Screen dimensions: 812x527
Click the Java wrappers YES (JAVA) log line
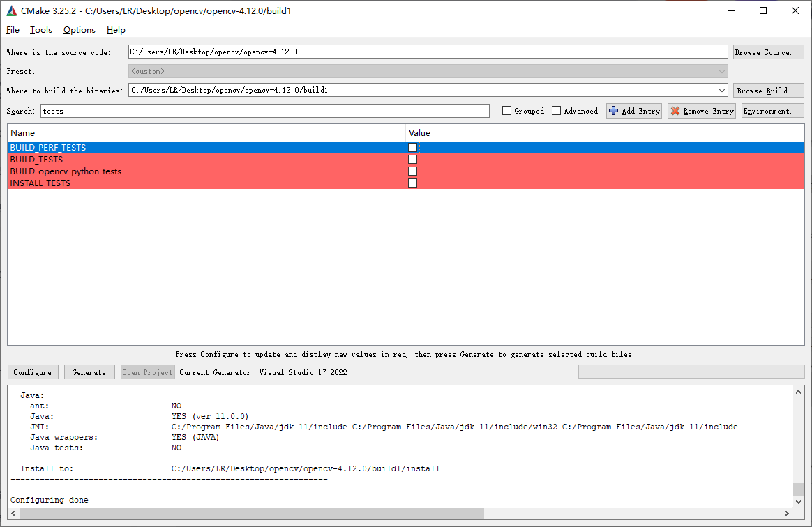[125, 438]
